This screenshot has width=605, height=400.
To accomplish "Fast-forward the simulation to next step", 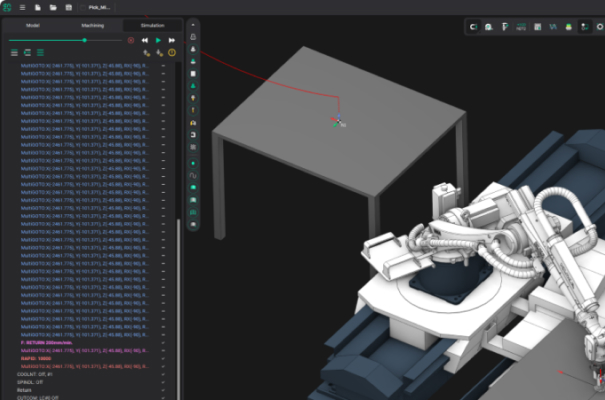I will [171, 40].
